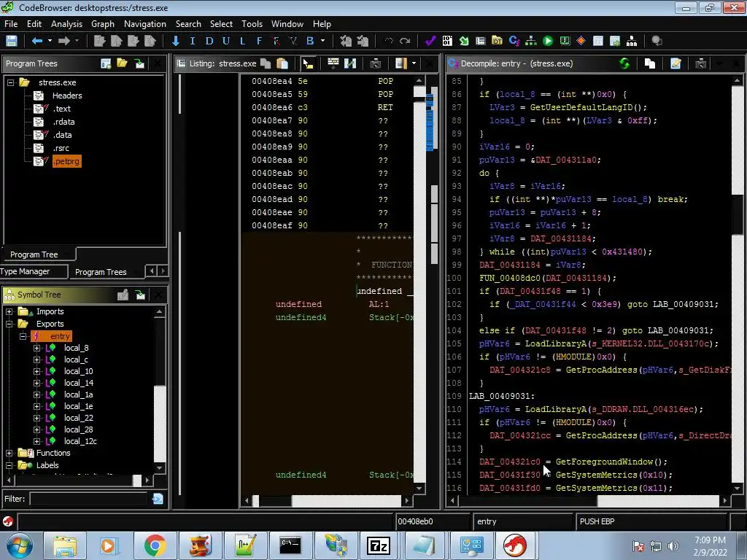Open Memory Map chip icon
Image resolution: width=747 pixels, height=560 pixels.
pyautogui.click(x=565, y=41)
